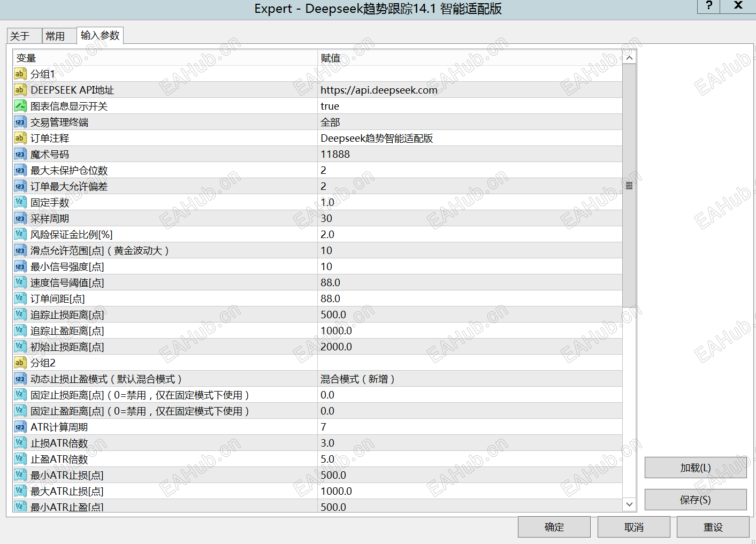The height and width of the screenshot is (544, 756).
Task: Click the integer icon beside ATR计算周期
Action: [x=20, y=427]
